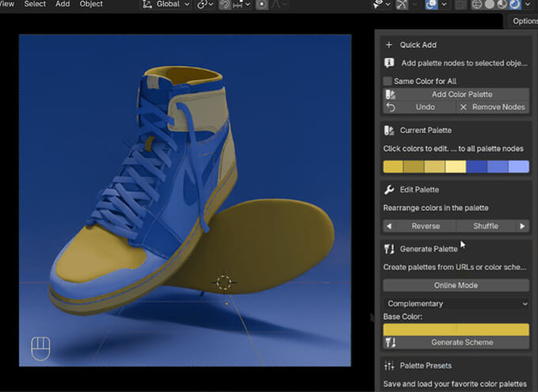Viewport: 538px width, 392px height.
Task: Click the Online Mode button
Action: click(x=456, y=285)
